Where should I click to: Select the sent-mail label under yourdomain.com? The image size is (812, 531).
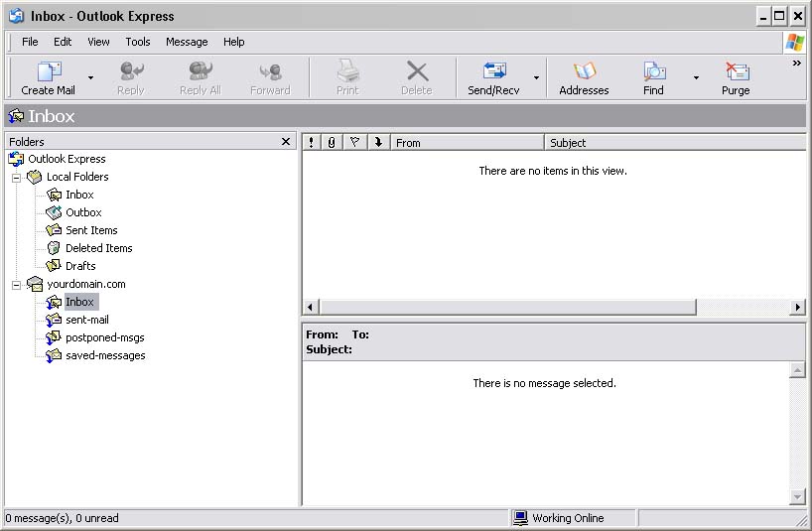87,321
